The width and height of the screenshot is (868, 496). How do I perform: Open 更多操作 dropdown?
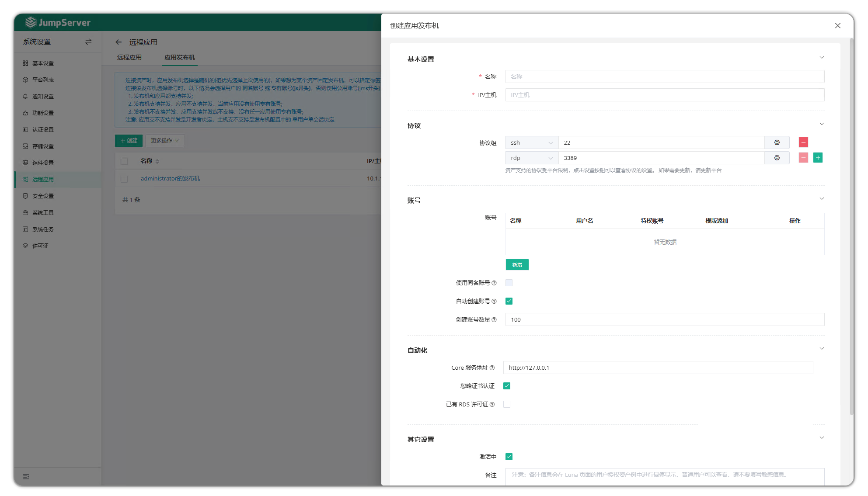tap(165, 141)
